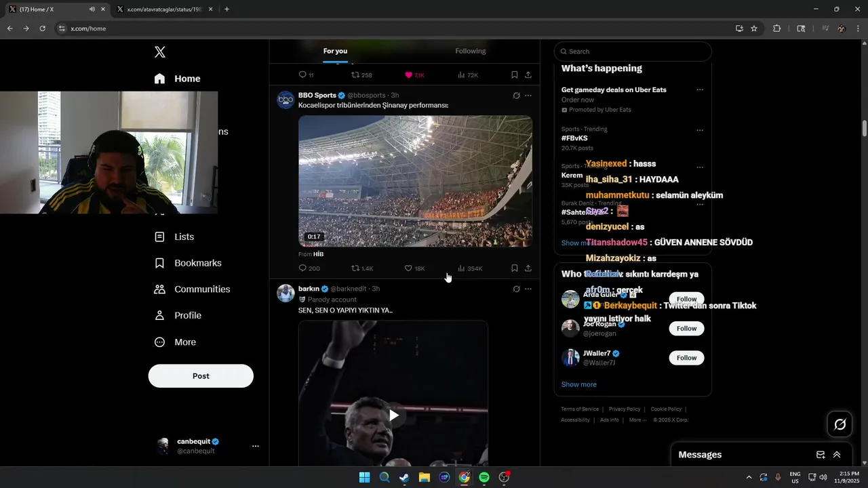Compose a new message in Messages
This screenshot has width=868, height=488.
821,455
